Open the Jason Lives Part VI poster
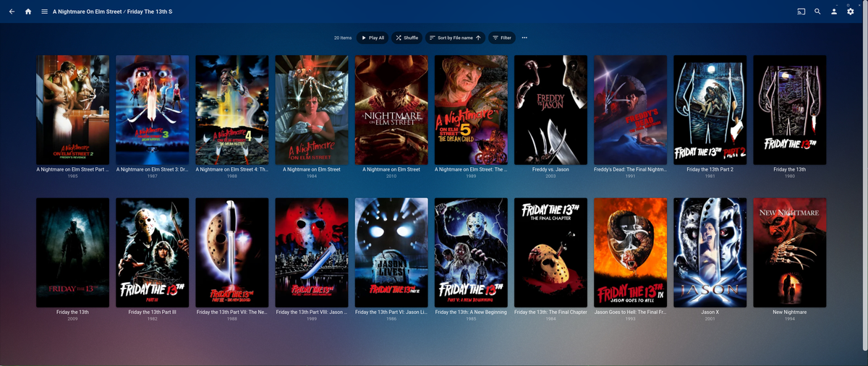The height and width of the screenshot is (366, 868). point(391,252)
